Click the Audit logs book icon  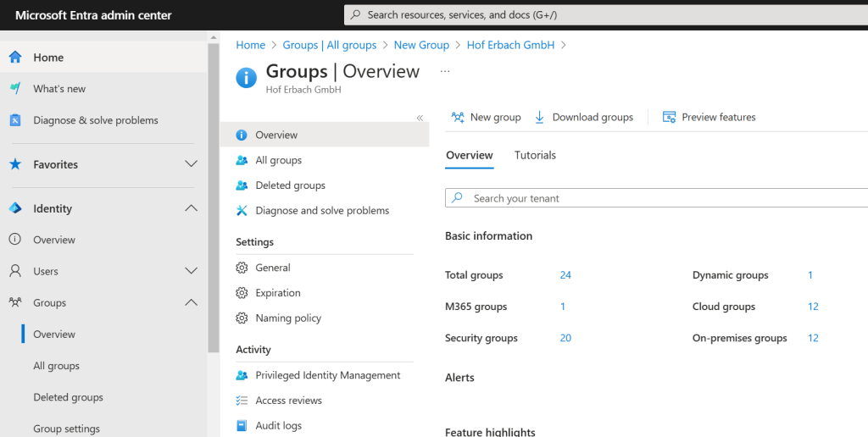point(242,425)
